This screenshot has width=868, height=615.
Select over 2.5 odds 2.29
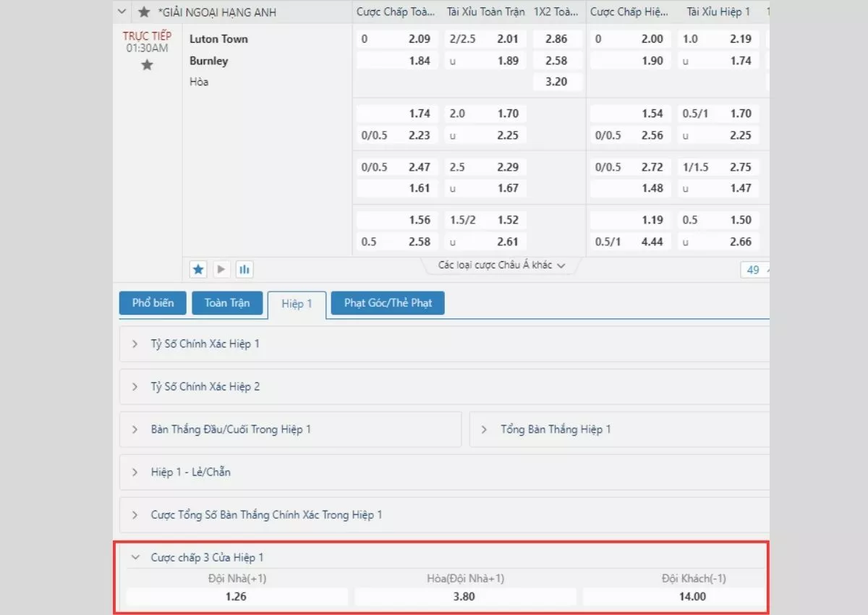485,167
